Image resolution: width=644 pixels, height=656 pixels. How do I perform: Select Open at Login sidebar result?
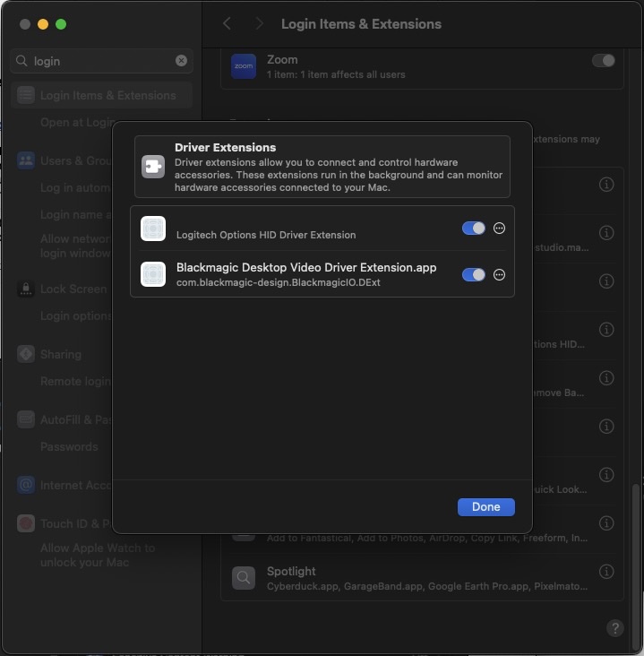click(x=77, y=123)
